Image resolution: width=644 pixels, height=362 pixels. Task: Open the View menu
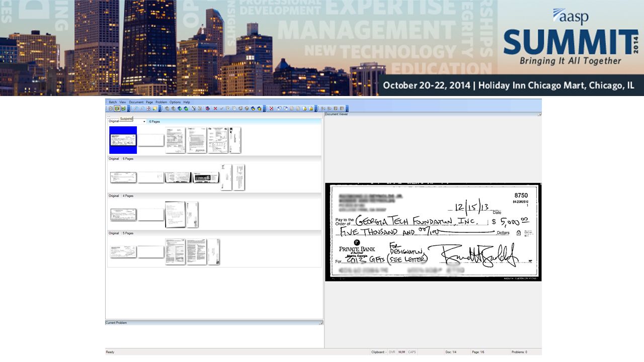(x=123, y=102)
